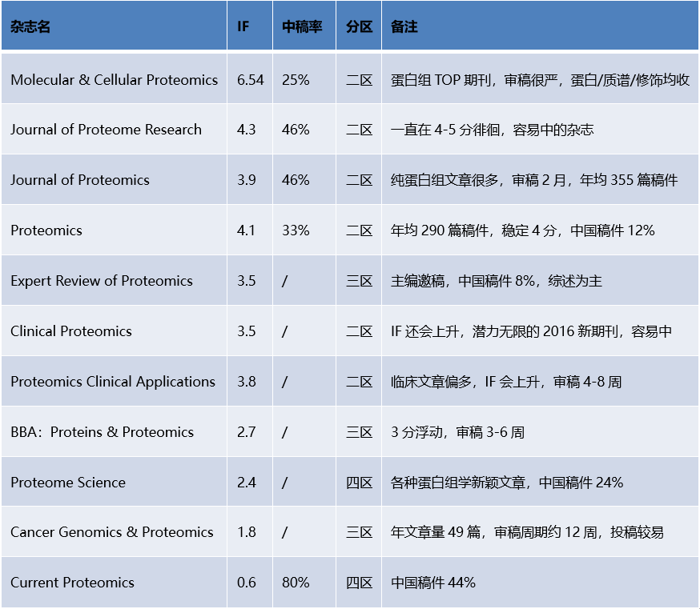Click note 年文章量 49 篇

[x=527, y=532]
